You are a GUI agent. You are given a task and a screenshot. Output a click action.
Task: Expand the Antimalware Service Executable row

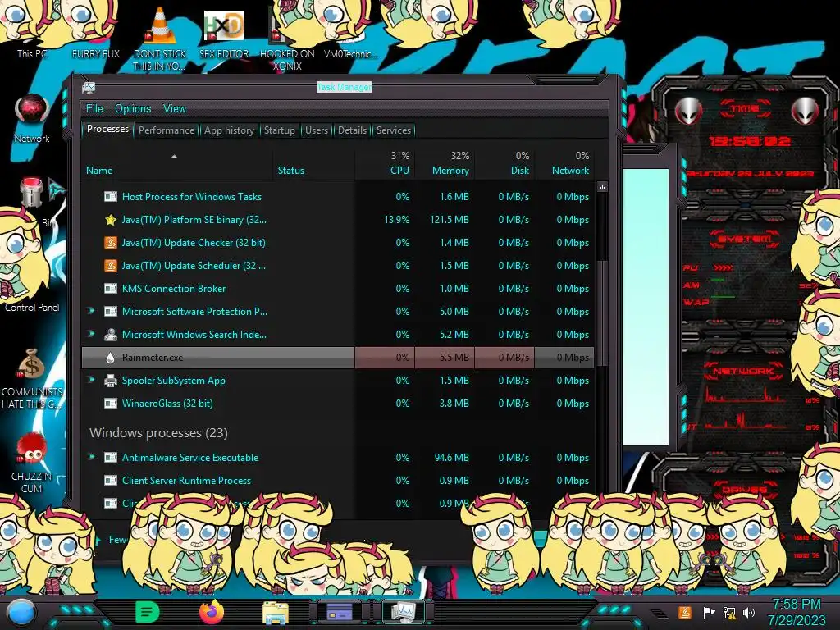(91, 457)
